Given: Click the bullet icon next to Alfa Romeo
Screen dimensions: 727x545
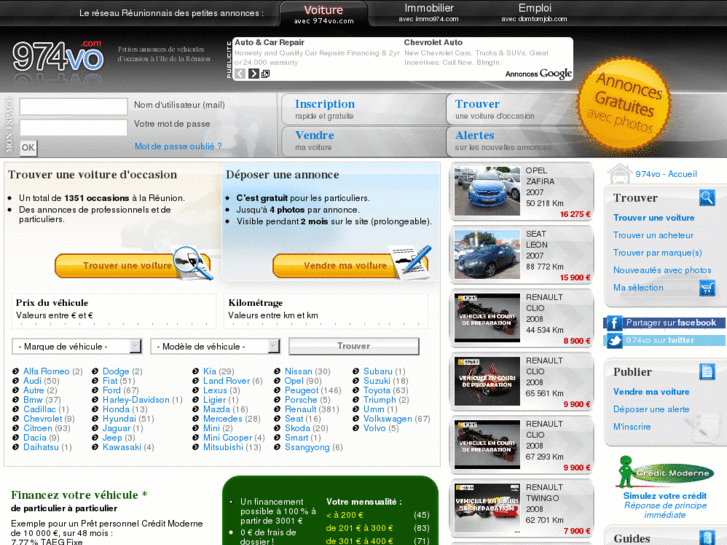Looking at the screenshot, I should click(15, 372).
